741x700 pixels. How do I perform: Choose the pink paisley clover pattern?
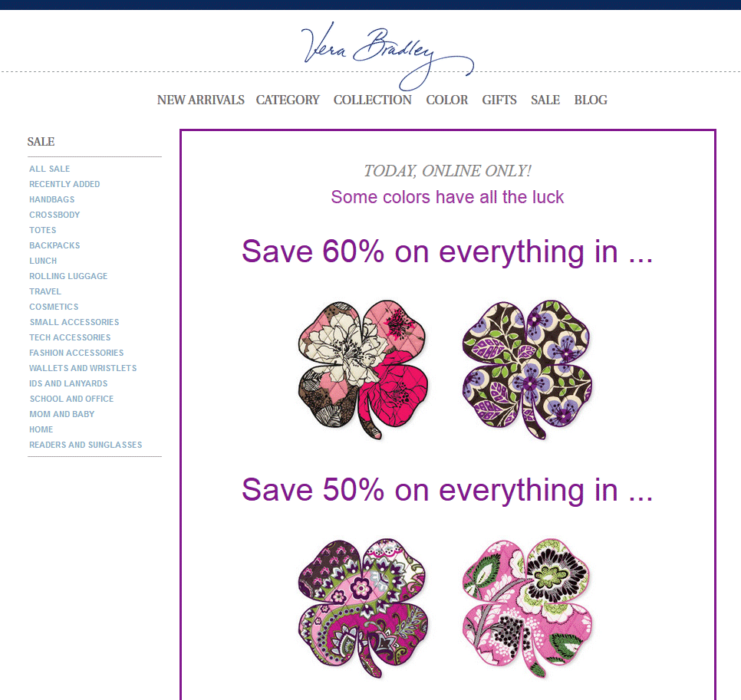[363, 608]
